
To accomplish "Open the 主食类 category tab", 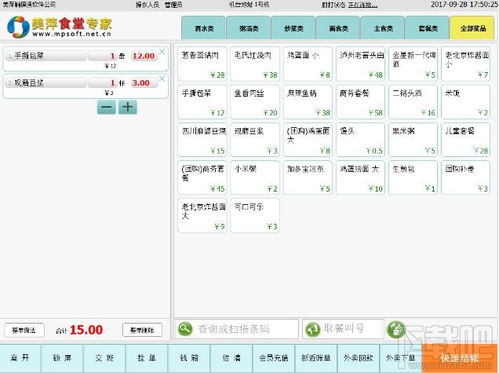I will tap(383, 28).
